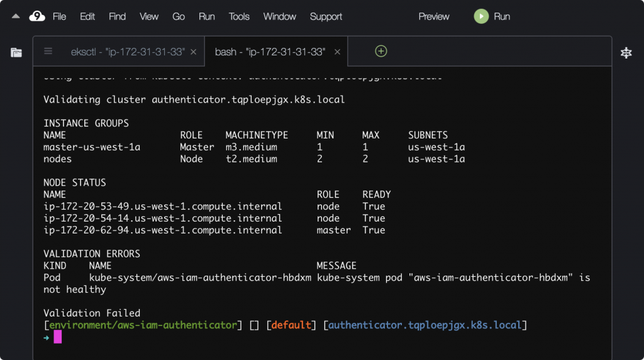
Task: Close the bash terminal tab
Action: click(337, 52)
